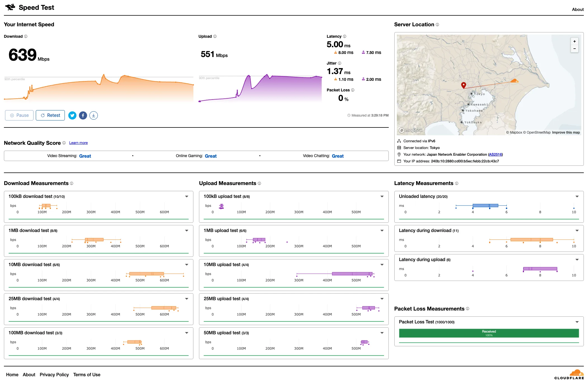Share results via Facebook icon
Image resolution: width=588 pixels, height=386 pixels.
coord(83,115)
